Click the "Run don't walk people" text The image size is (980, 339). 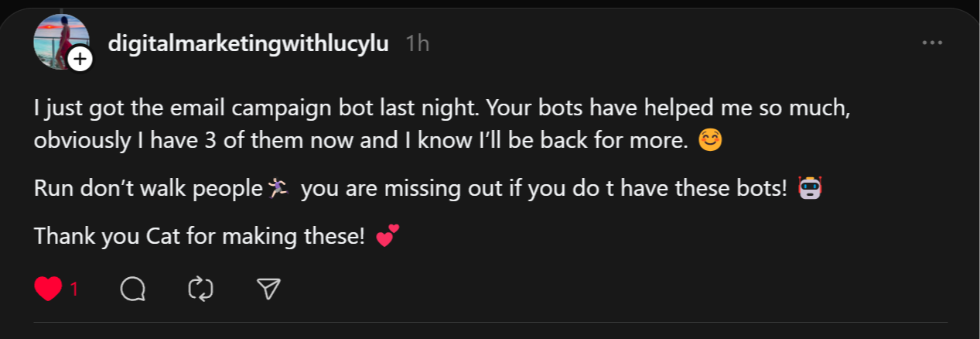[149, 189]
